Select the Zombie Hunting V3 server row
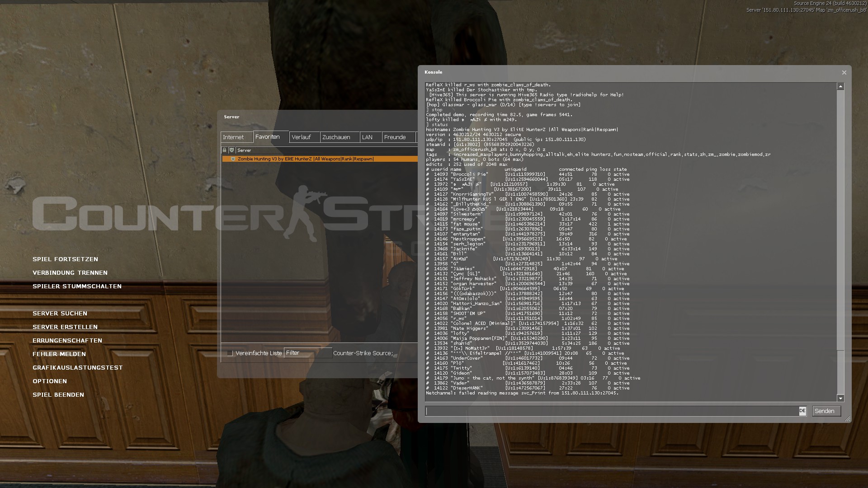 320,159
